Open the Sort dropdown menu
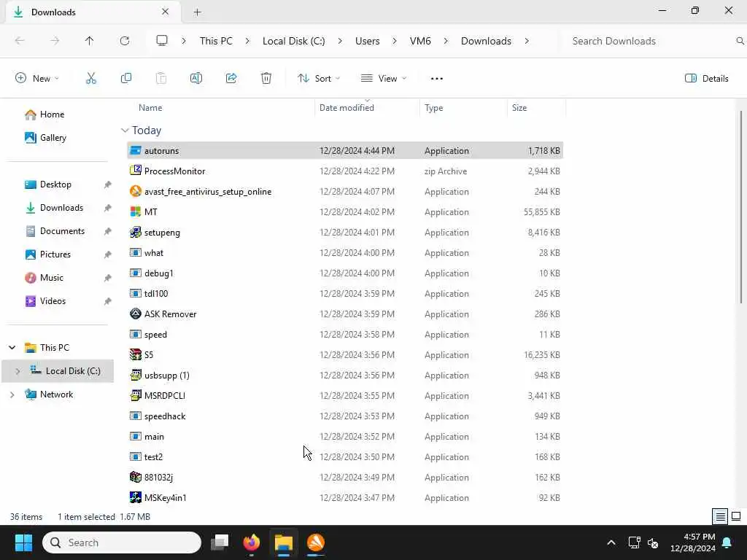 point(319,79)
